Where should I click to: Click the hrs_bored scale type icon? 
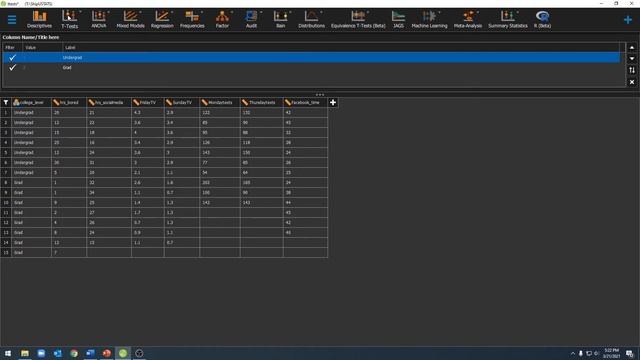[x=56, y=102]
